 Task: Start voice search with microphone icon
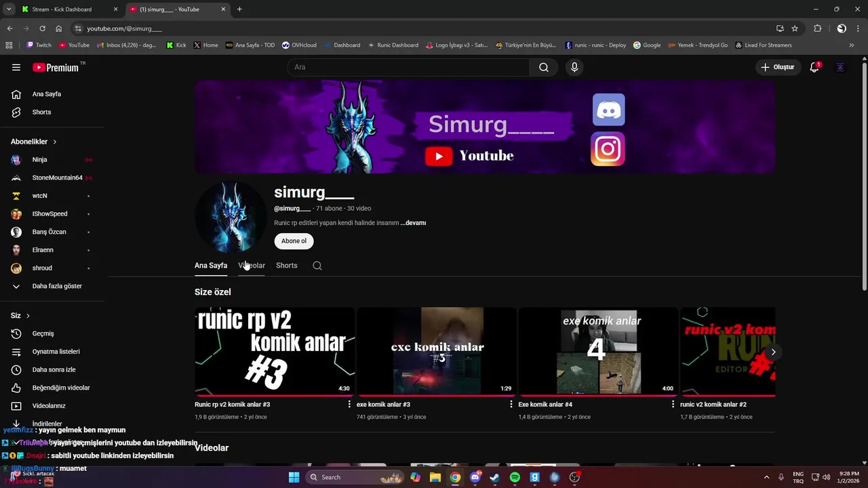click(574, 67)
